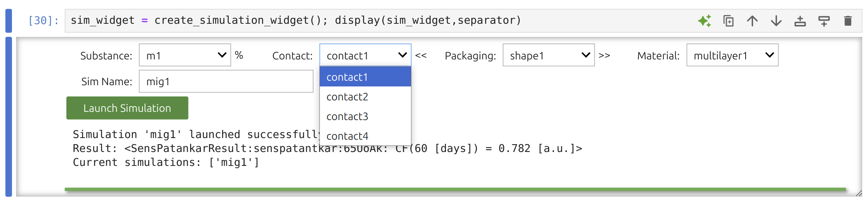This screenshot has width=868, height=204.
Task: Open the Material dropdown showing multilayer1
Action: pyautogui.click(x=732, y=55)
